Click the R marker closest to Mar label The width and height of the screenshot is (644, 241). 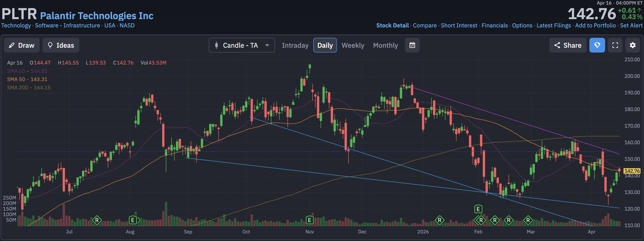(528, 220)
